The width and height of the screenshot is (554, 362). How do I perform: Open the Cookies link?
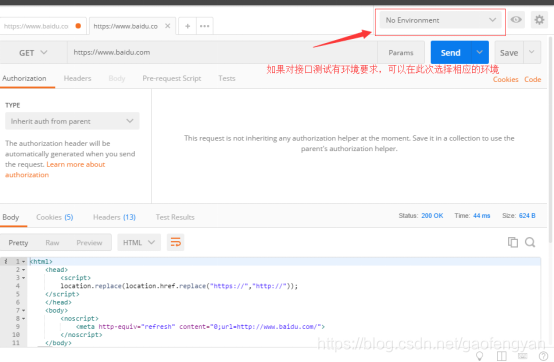click(x=506, y=79)
